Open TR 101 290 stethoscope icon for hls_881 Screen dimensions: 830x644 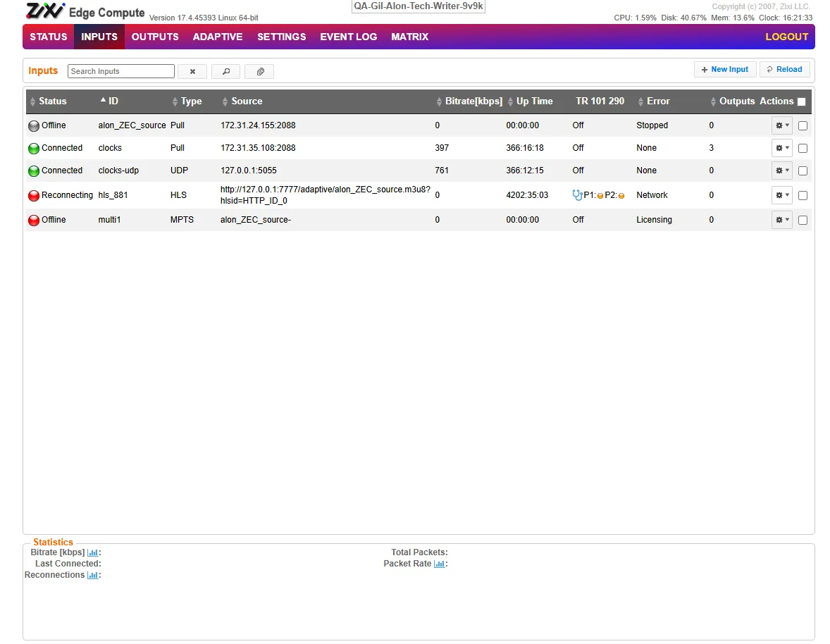coord(578,195)
